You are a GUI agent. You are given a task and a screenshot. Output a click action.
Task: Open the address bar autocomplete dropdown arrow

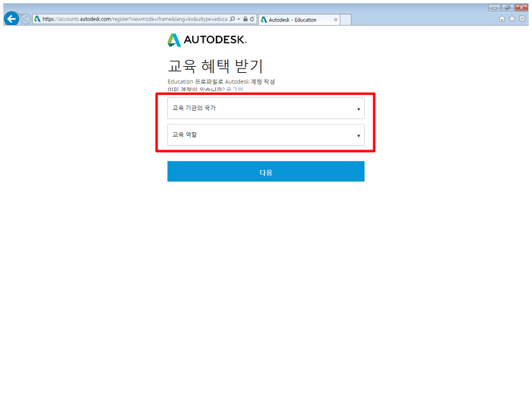[x=239, y=19]
